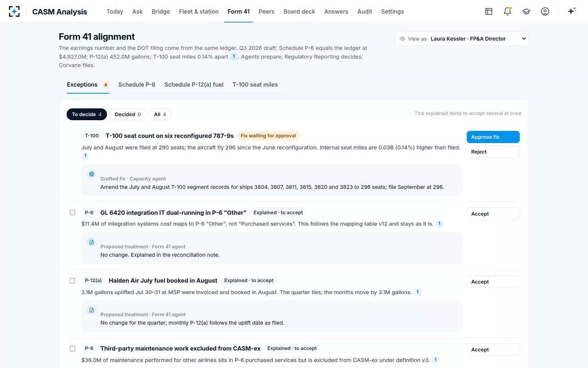This screenshot has height=368, width=588.
Task: Click the CASM Analysis logo icon
Action: click(x=14, y=11)
